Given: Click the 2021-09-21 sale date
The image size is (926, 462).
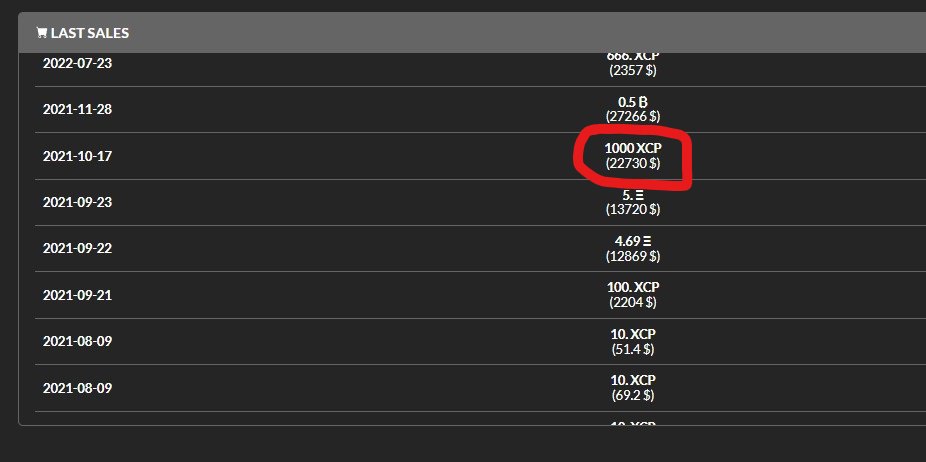Looking at the screenshot, I should (77, 295).
